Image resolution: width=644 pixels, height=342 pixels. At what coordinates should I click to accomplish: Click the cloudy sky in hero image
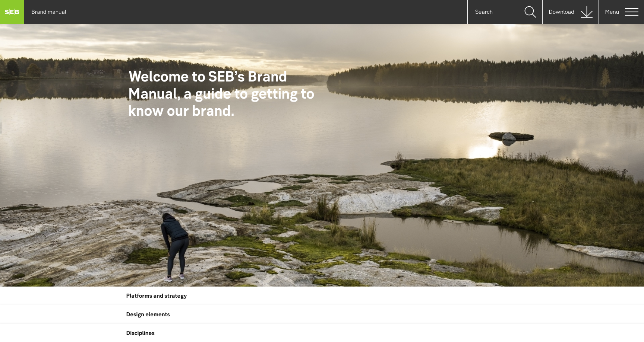coord(322,41)
